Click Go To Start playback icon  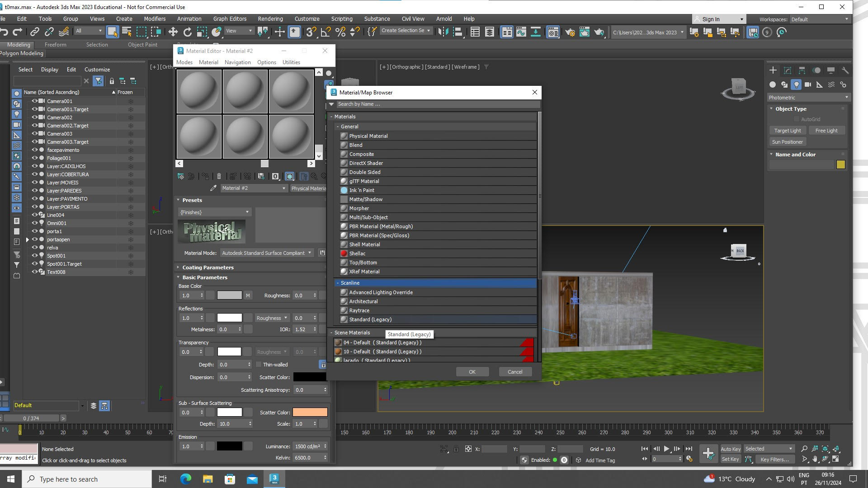[644, 449]
